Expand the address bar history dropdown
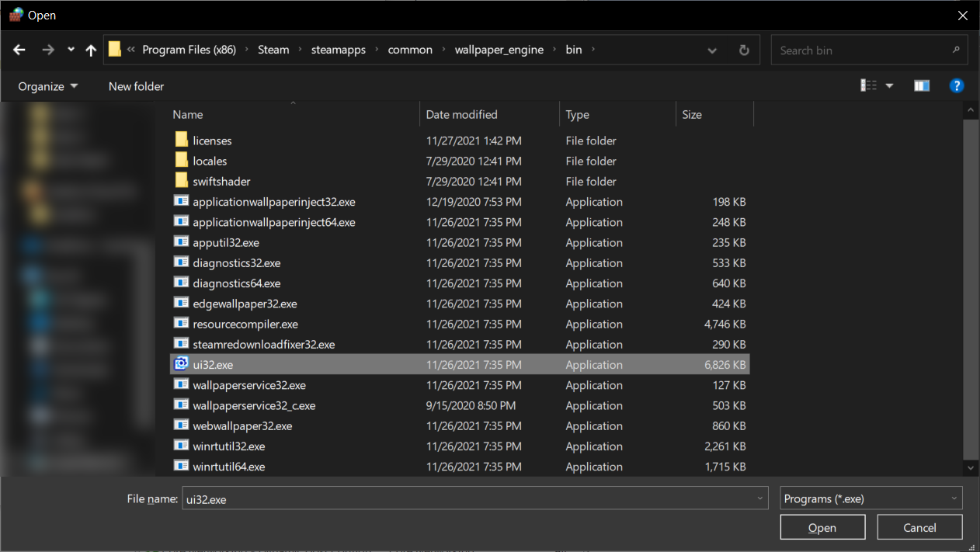Image resolution: width=980 pixels, height=552 pixels. click(712, 50)
